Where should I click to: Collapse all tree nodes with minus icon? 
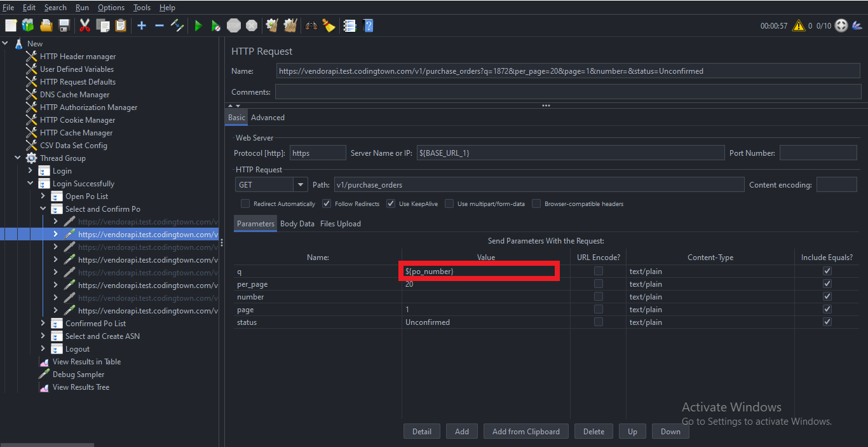click(159, 25)
